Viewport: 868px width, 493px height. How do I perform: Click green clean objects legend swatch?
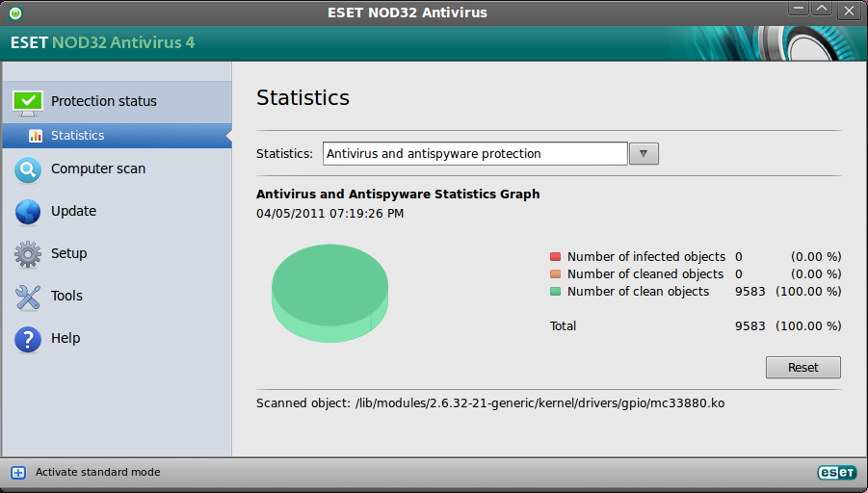[x=555, y=291]
